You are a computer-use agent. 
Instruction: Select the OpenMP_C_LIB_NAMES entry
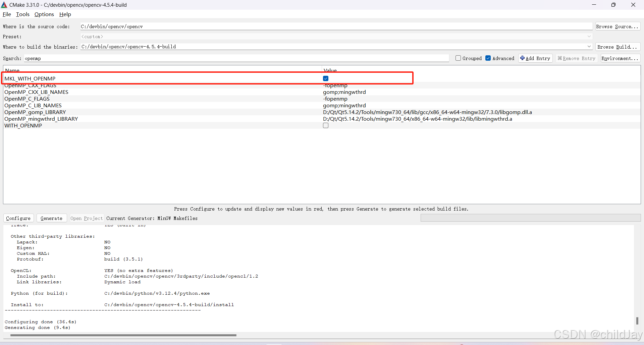click(33, 105)
